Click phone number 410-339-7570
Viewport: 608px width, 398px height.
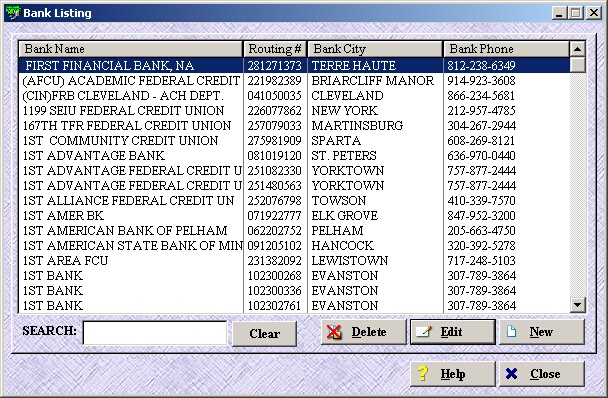[x=482, y=201]
